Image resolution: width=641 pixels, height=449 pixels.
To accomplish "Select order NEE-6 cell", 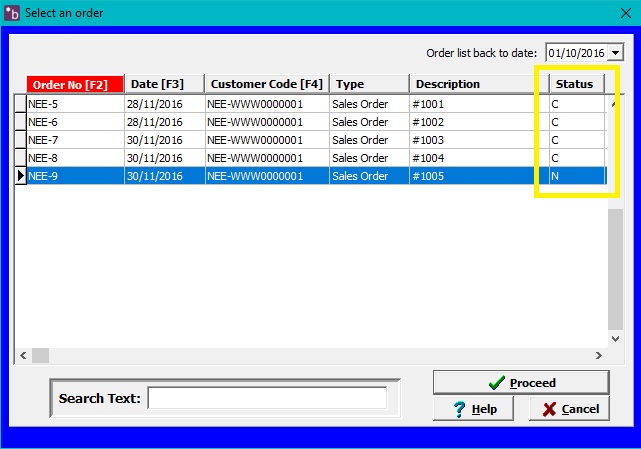I will [75, 122].
